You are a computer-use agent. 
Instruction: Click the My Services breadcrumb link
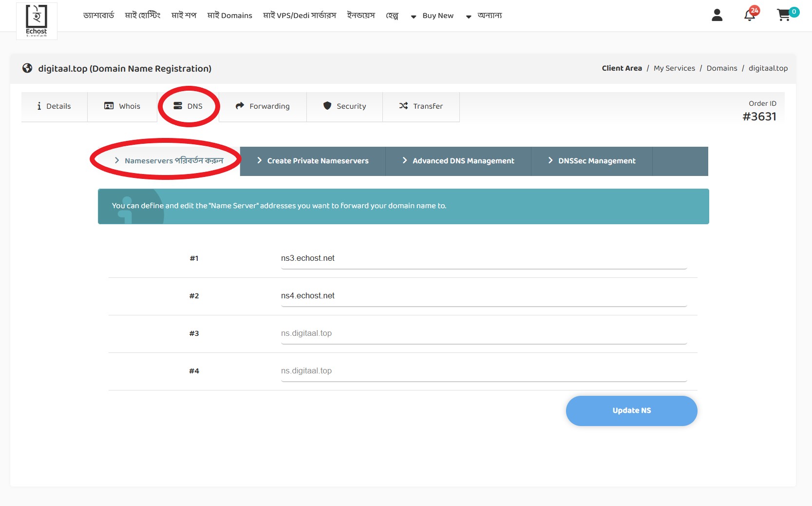click(674, 68)
